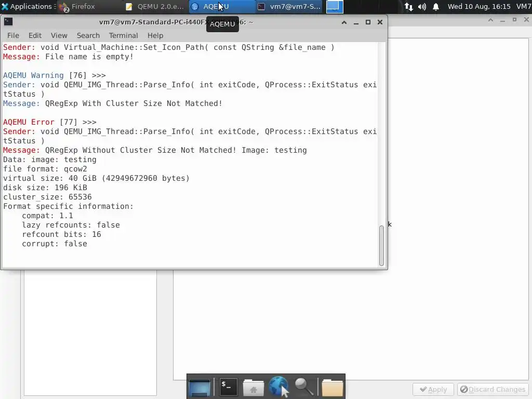This screenshot has width=532, height=399.
Task: Open the Terminal menu in the menu bar
Action: (x=124, y=35)
